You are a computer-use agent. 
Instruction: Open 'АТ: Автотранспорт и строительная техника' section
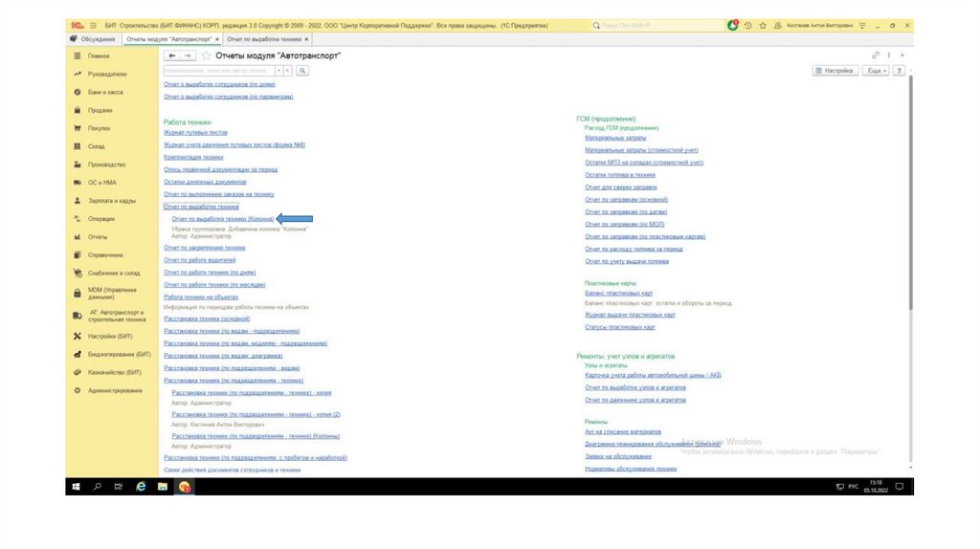coord(117,316)
